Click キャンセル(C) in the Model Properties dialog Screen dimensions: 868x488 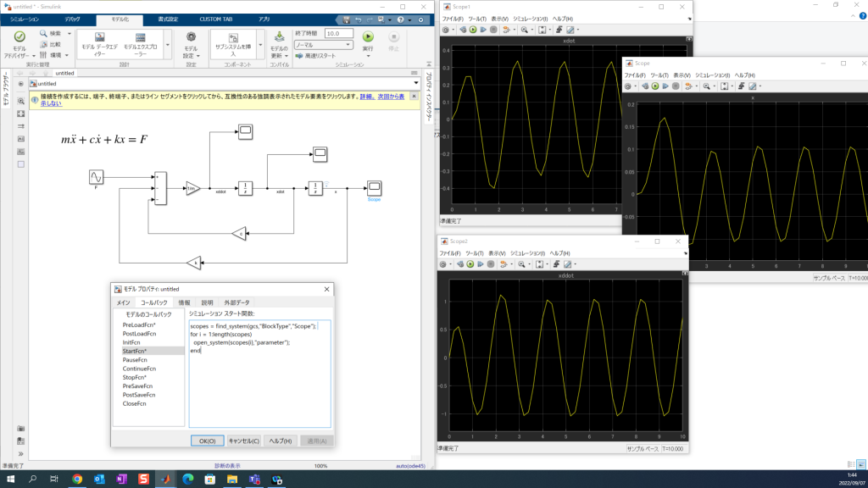[x=244, y=441]
